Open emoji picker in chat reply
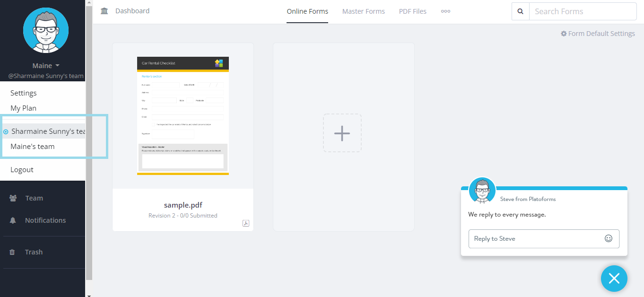644x297 pixels. (609, 238)
